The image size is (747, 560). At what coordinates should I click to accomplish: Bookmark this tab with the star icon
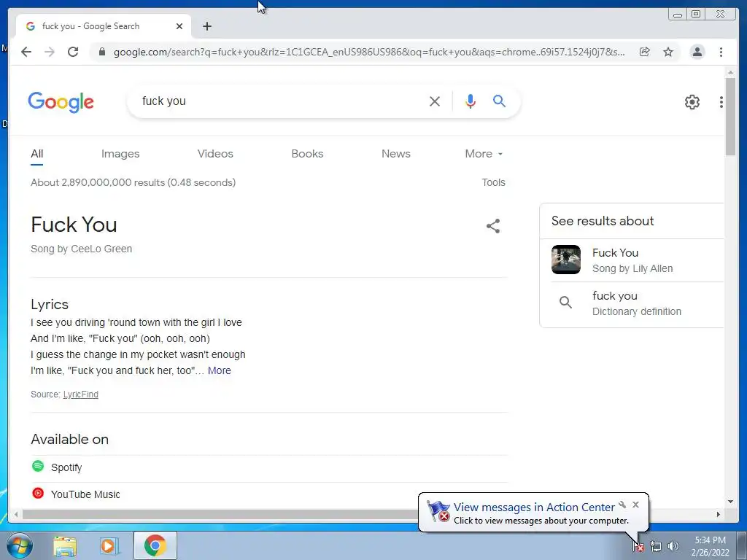pyautogui.click(x=668, y=52)
